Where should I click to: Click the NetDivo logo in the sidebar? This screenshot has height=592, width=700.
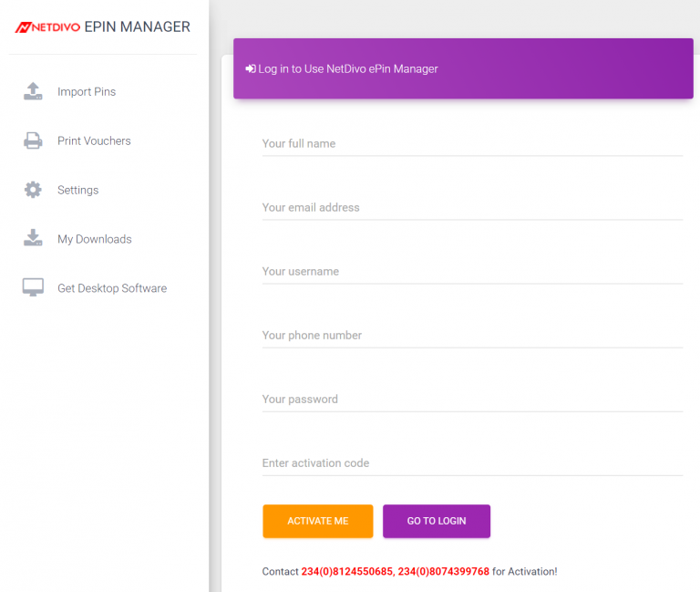point(47,27)
